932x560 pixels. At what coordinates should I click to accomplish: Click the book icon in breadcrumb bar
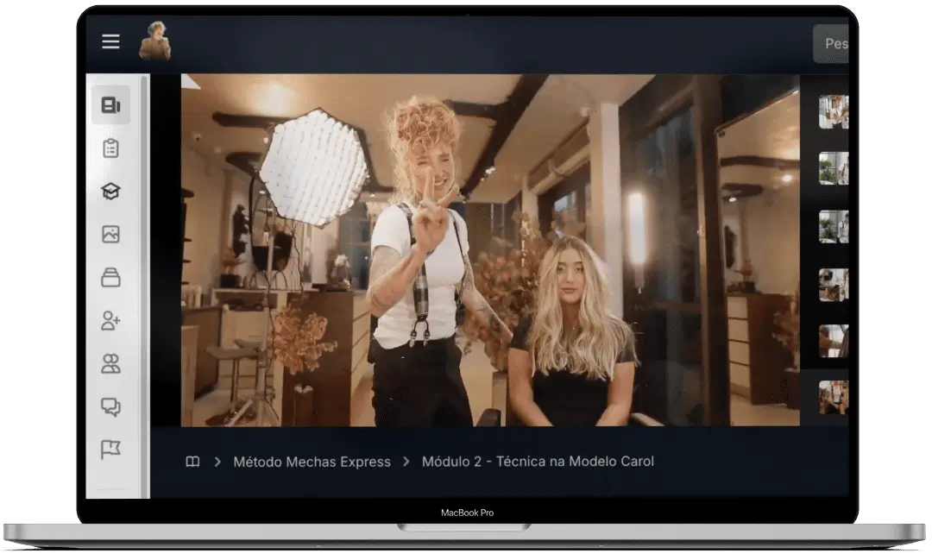[193, 462]
